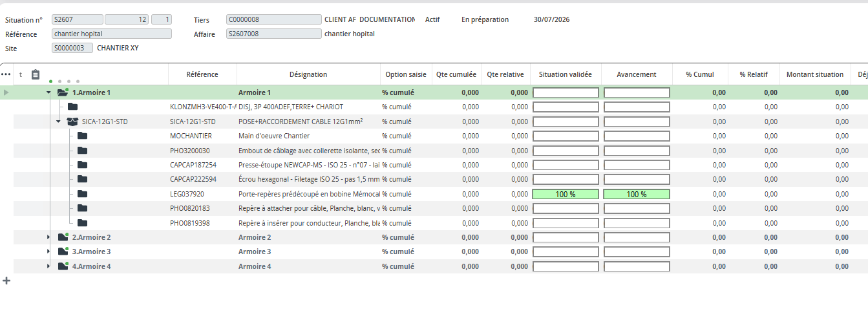Click the Qte relative column header
Screen dimensions: 868x309
click(505, 74)
